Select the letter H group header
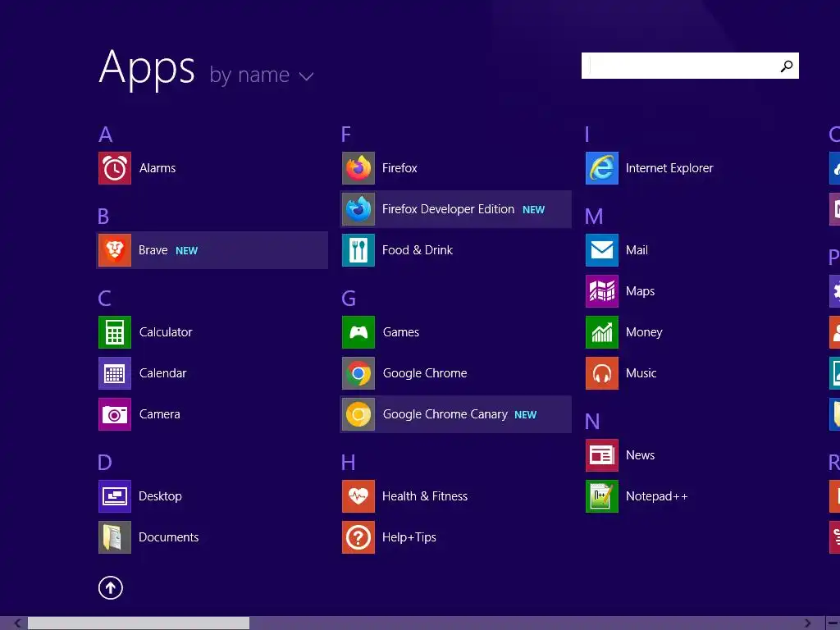Screen dimensions: 840x630 click(348, 463)
